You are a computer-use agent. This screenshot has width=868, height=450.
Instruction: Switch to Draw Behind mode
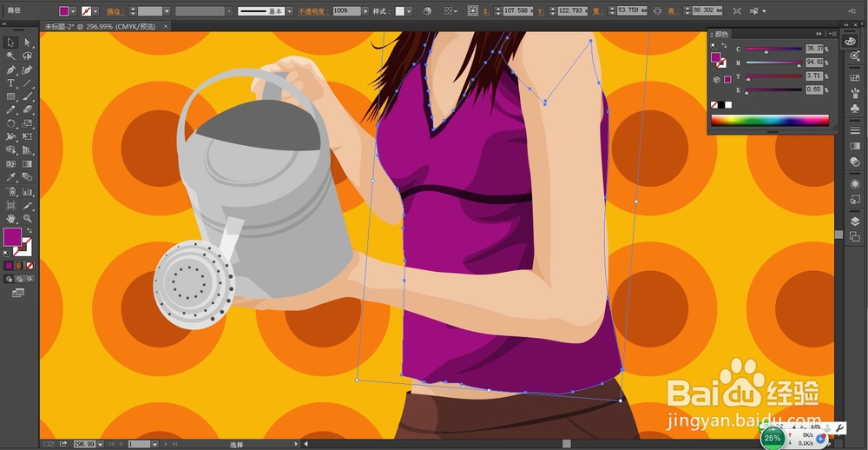click(x=19, y=279)
